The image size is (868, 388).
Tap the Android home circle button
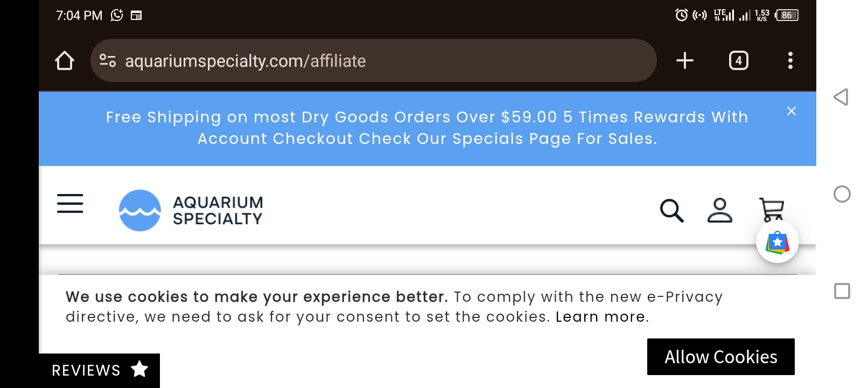pyautogui.click(x=842, y=194)
